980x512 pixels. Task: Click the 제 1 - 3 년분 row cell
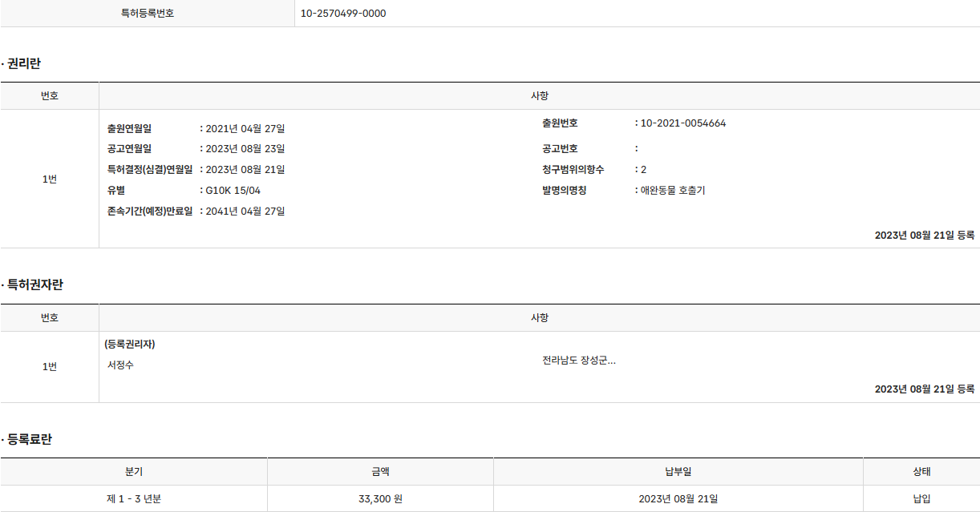[134, 499]
